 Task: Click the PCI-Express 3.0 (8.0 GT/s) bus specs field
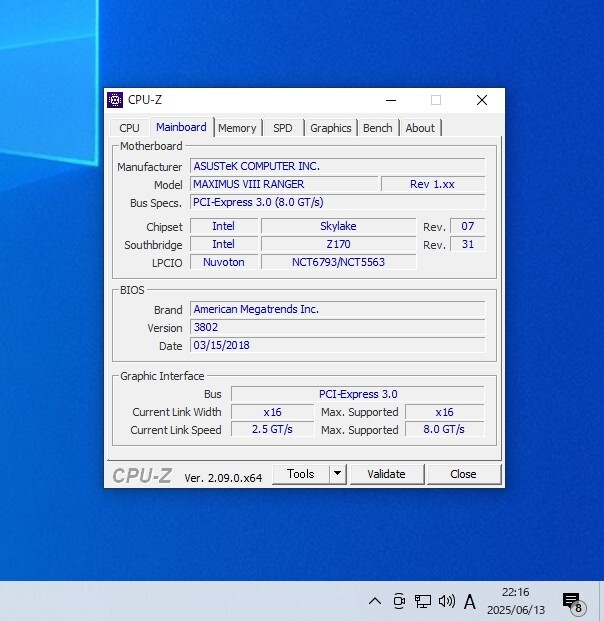[x=337, y=202]
